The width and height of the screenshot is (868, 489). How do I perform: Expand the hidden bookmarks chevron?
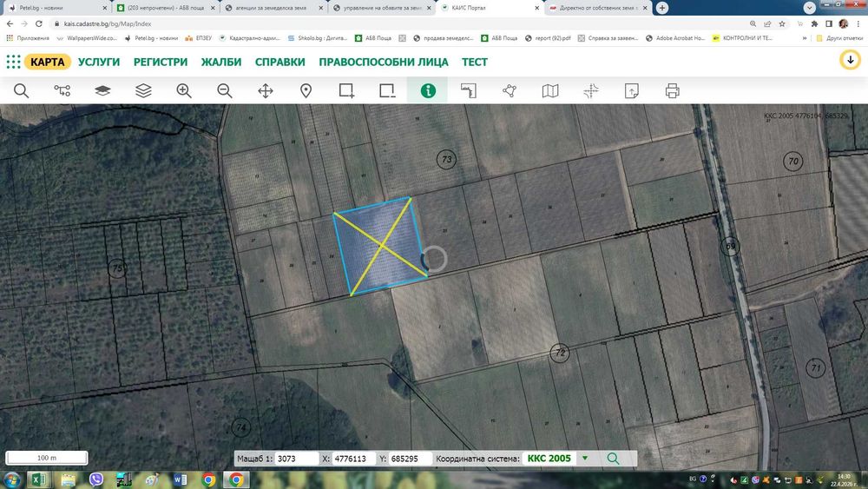805,38
